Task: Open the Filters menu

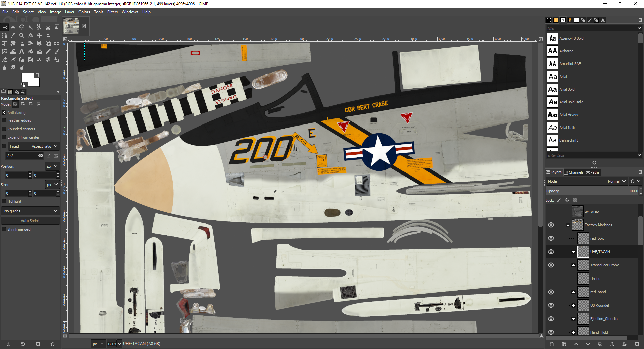Action: point(112,12)
